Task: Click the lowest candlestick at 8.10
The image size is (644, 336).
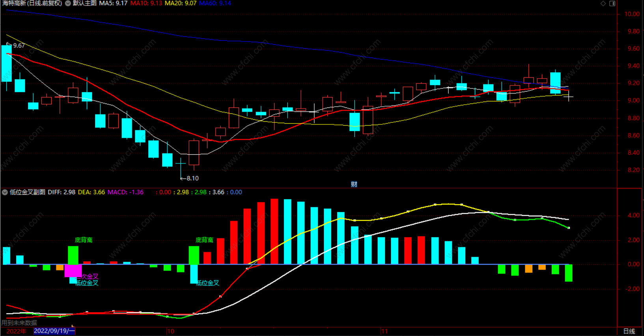Action: click(x=181, y=169)
